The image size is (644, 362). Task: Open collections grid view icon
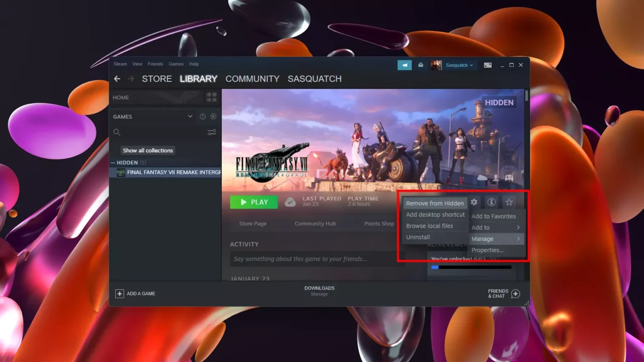click(212, 98)
